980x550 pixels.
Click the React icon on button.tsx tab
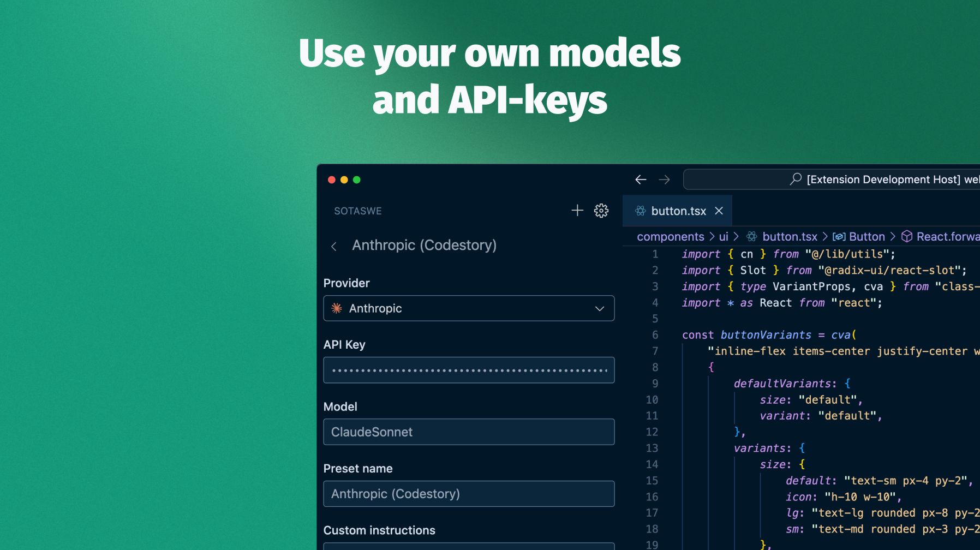tap(641, 211)
